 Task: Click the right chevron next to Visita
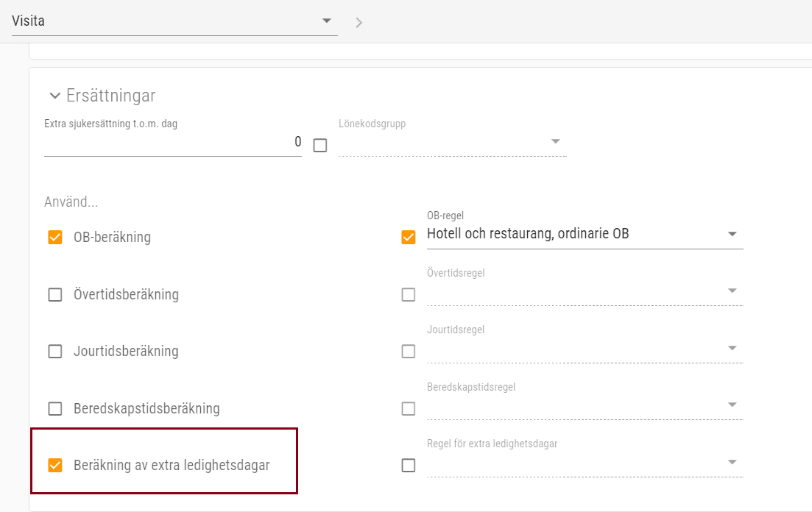pos(359,22)
